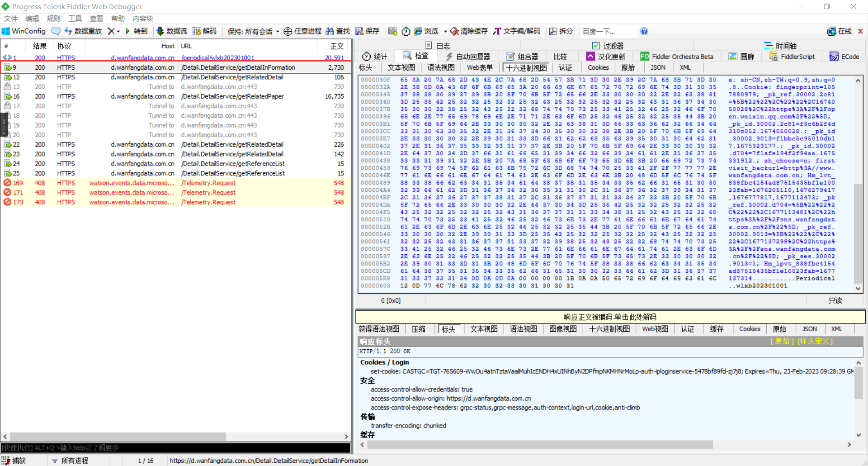Click the yellow 响应正文被编码 decode bar
This screenshot has height=466, width=868.
(610, 317)
